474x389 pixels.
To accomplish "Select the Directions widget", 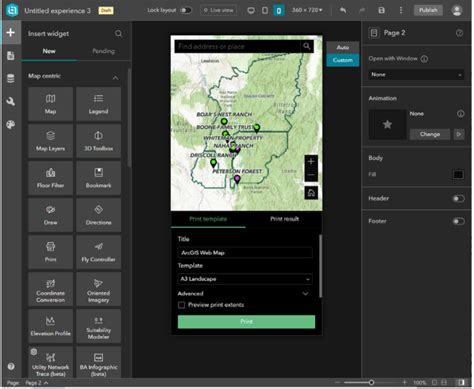I will click(98, 215).
